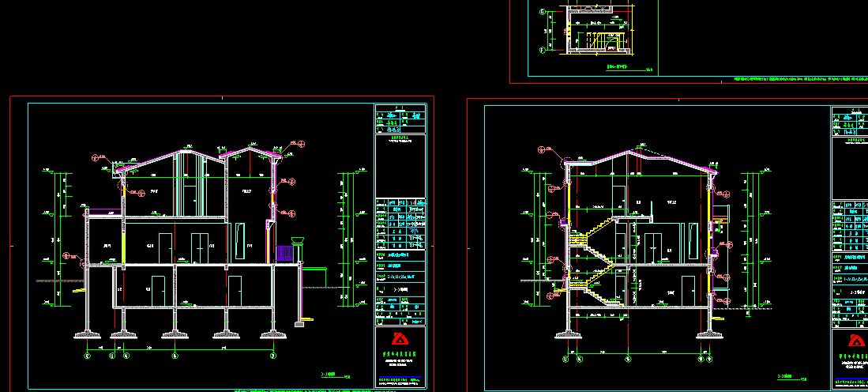This screenshot has height=392, width=868.
Task: Pick the purple balcony railing in left section
Action: [284, 254]
